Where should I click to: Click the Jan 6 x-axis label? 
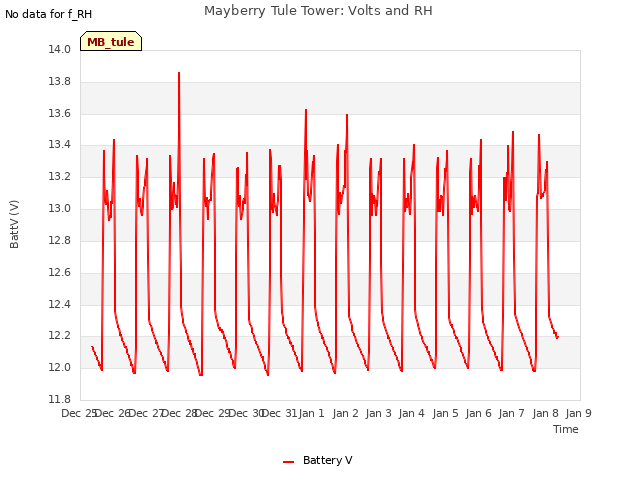coord(478,413)
